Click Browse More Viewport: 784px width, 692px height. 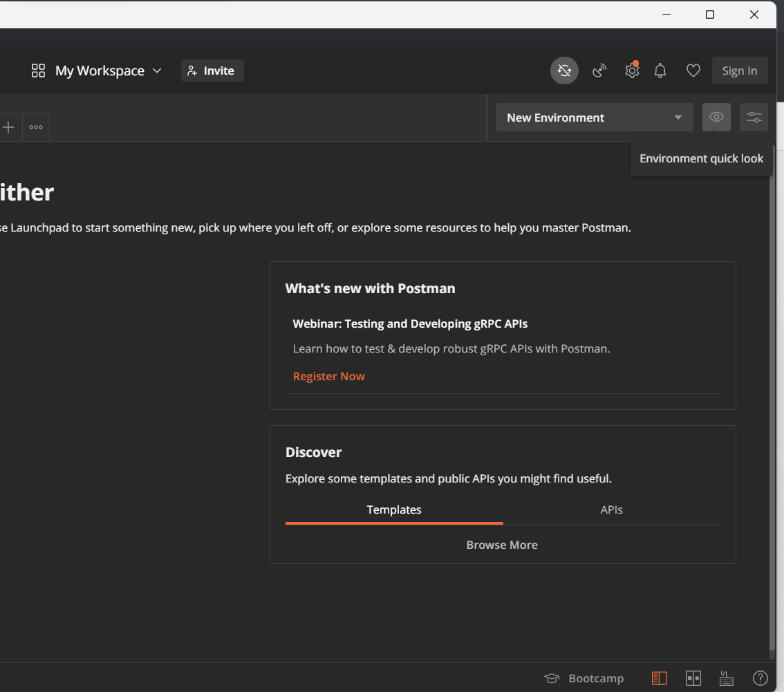[x=502, y=545]
